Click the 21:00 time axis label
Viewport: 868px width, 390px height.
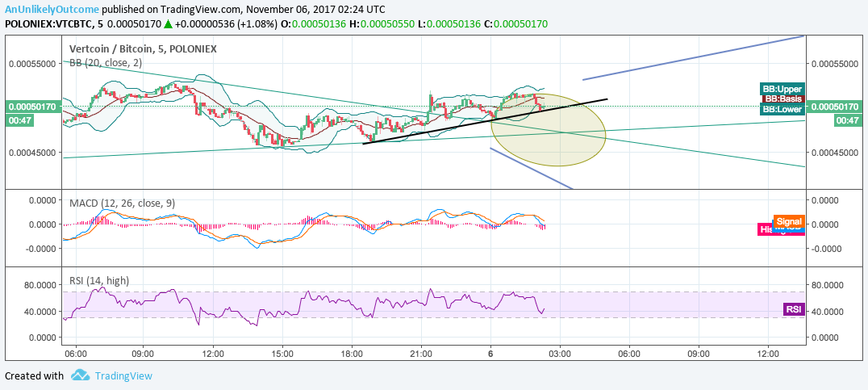[x=421, y=353]
